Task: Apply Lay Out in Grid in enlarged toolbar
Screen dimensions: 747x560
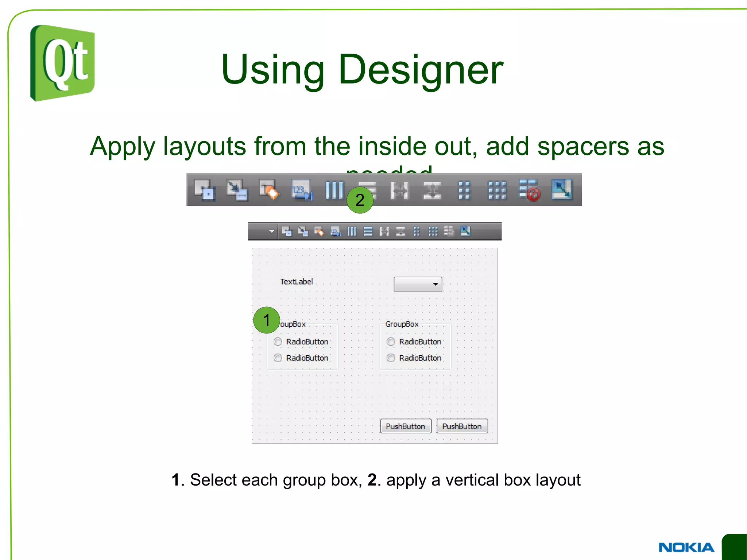Action: (497, 190)
